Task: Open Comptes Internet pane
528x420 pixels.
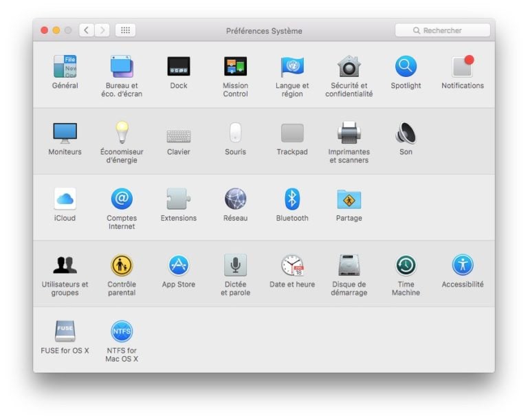Action: pos(122,199)
